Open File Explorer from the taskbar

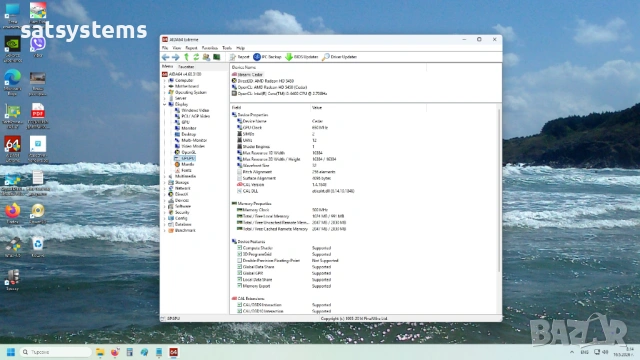pos(100,352)
